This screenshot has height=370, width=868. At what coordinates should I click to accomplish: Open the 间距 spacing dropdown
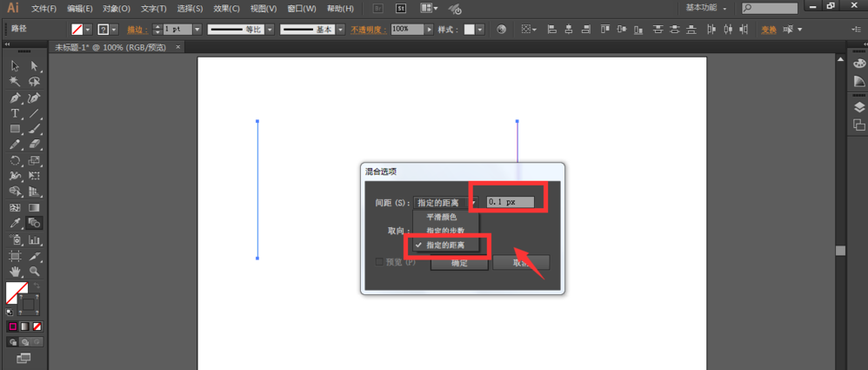[473, 202]
